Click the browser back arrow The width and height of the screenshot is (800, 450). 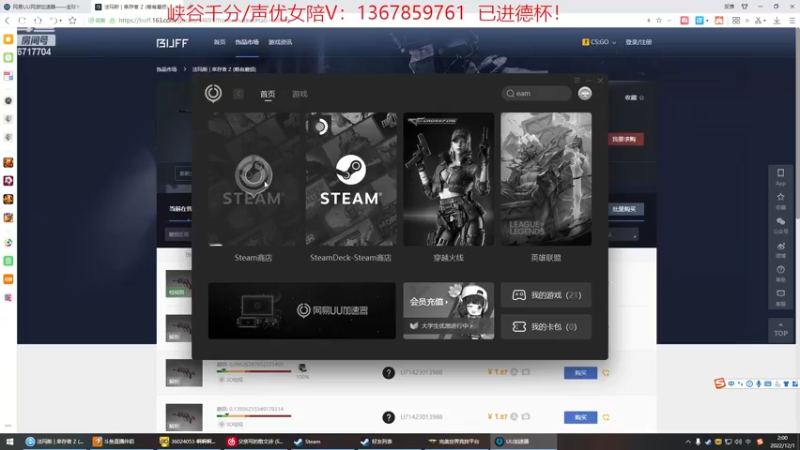pyautogui.click(x=7, y=20)
